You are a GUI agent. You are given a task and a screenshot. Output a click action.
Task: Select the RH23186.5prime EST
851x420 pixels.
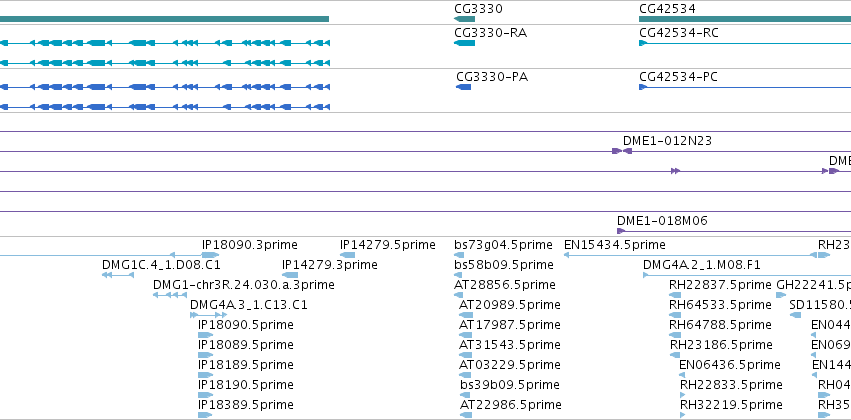[676, 355]
